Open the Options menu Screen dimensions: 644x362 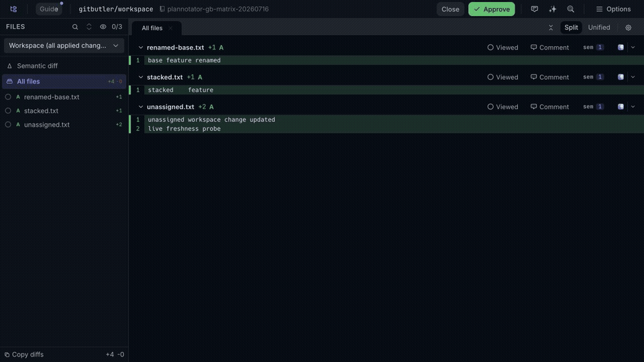(x=613, y=9)
